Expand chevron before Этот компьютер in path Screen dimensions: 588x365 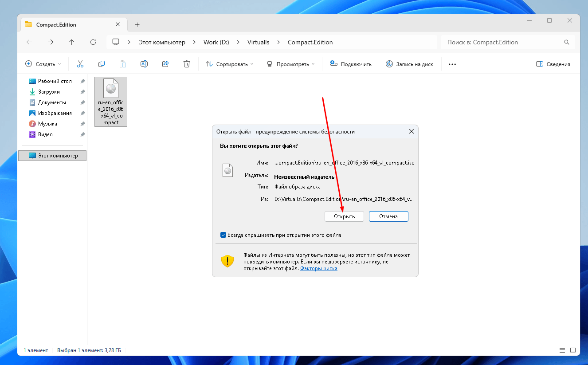pos(129,42)
